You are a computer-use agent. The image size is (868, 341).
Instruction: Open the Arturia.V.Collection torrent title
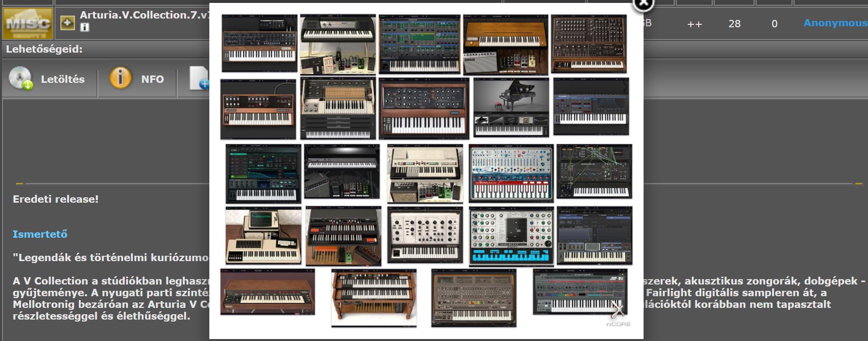click(x=145, y=15)
